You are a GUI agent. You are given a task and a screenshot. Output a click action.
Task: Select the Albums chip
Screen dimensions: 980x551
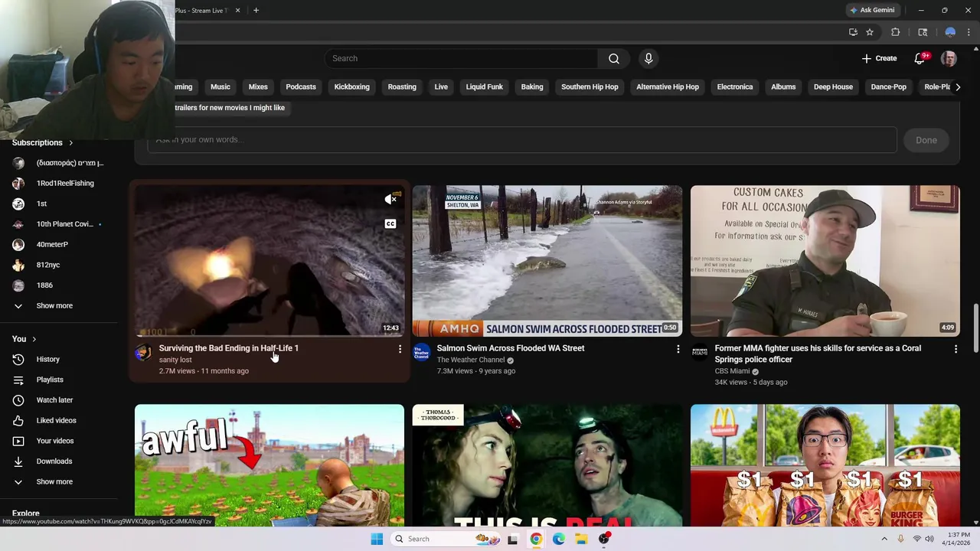[x=783, y=86]
